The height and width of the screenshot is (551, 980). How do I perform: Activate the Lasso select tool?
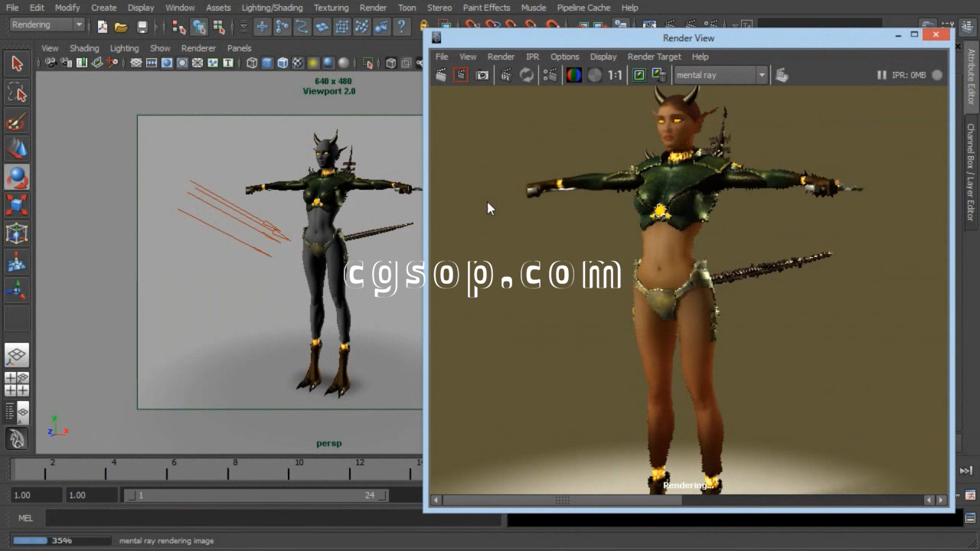click(17, 93)
